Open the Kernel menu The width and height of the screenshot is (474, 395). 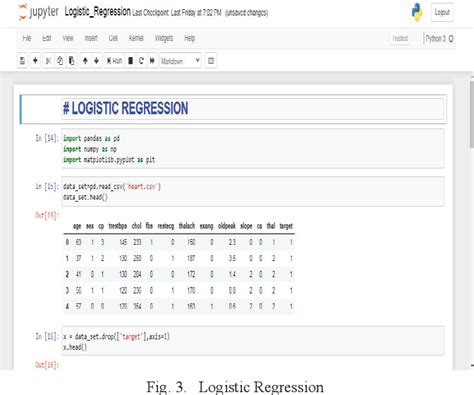pos(136,38)
